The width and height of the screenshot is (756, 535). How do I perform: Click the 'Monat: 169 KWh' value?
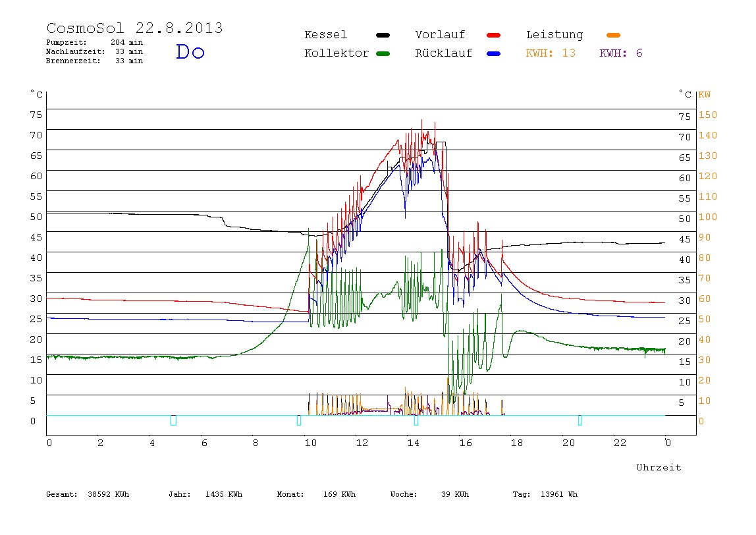point(316,494)
